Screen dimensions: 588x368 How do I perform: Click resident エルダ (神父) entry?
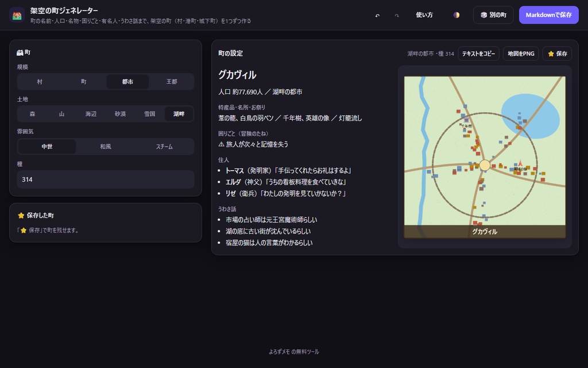[285, 182]
